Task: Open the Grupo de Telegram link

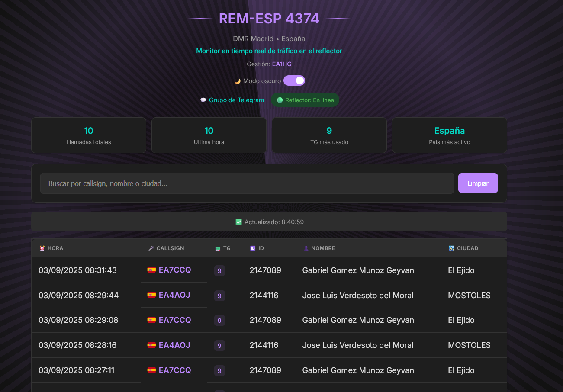Action: coord(236,100)
